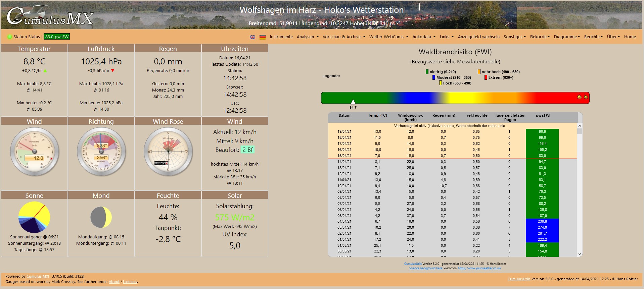This screenshot has height=289, width=644.
Task: Open the Instrumente menu item
Action: click(281, 37)
